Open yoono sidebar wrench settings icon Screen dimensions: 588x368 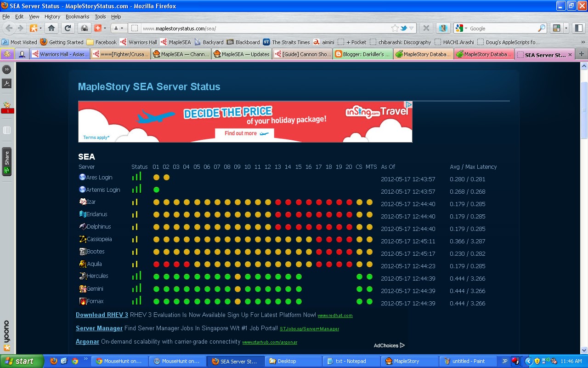pos(7,83)
